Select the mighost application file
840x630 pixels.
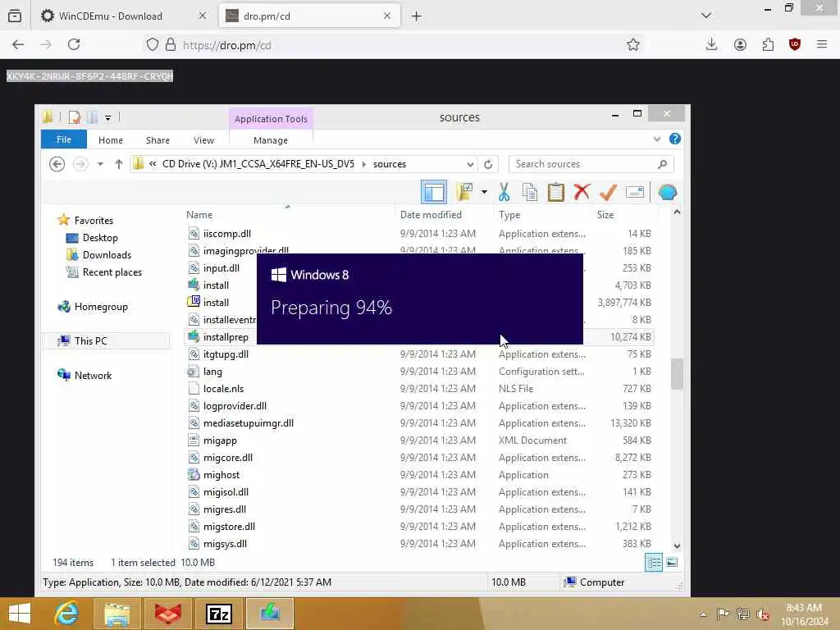[221, 475]
